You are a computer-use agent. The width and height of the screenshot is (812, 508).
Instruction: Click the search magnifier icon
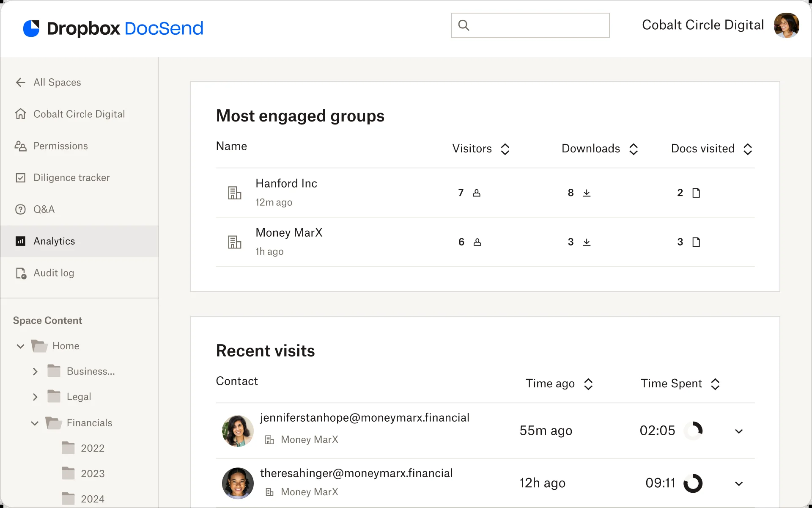click(x=464, y=25)
